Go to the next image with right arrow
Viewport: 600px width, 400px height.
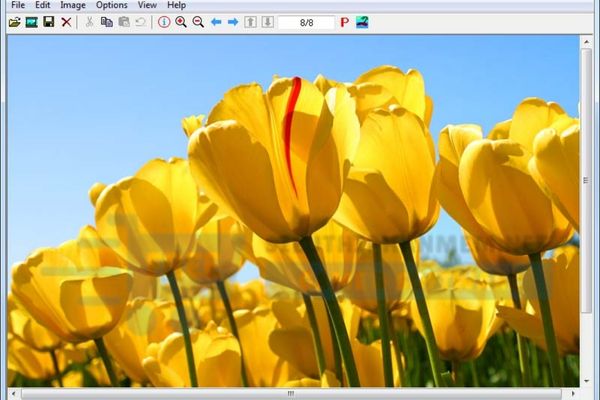point(233,22)
